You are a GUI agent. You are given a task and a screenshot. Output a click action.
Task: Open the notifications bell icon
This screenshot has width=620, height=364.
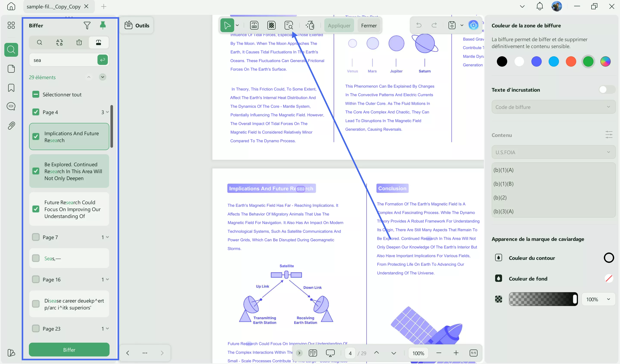(540, 6)
